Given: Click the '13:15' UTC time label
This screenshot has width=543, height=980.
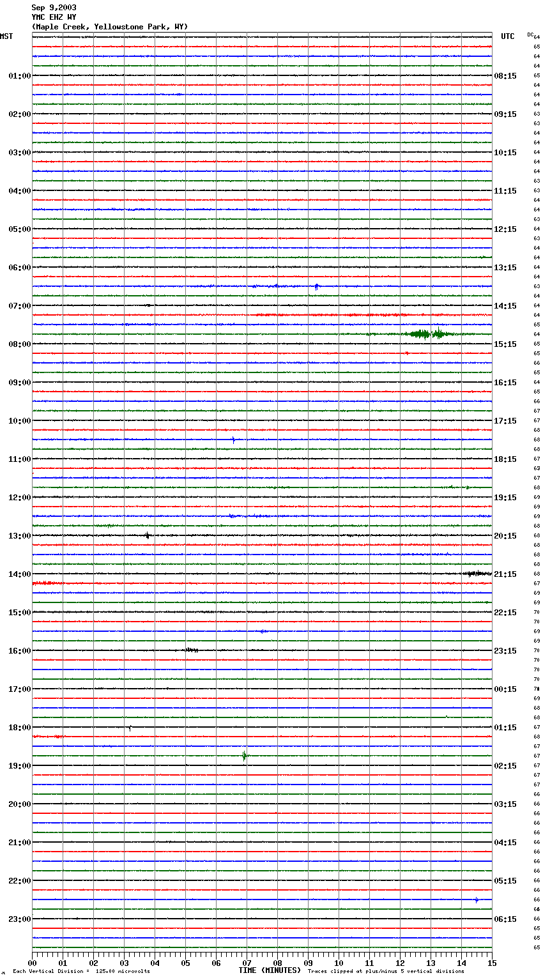Looking at the screenshot, I should click(505, 268).
